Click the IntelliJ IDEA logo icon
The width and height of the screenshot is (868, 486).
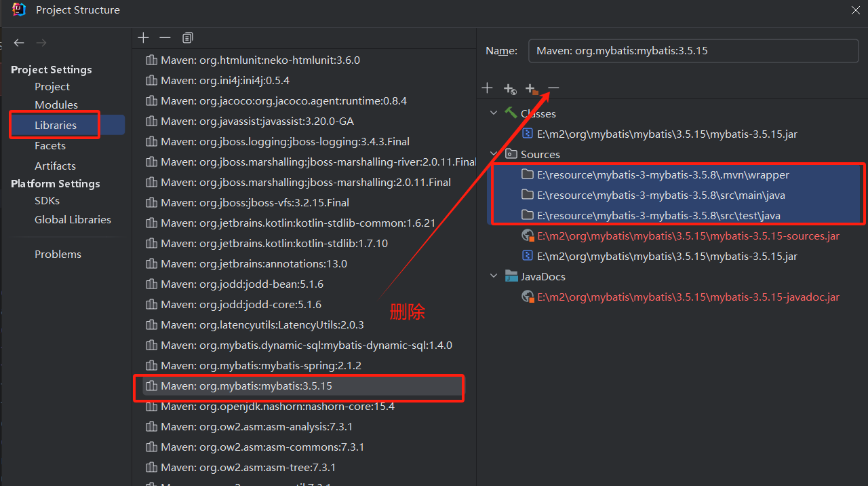pos(19,10)
